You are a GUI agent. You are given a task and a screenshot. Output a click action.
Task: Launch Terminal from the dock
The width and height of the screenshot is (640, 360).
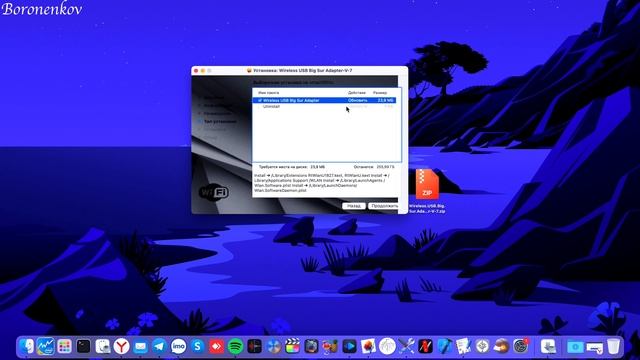pyautogui.click(x=83, y=346)
